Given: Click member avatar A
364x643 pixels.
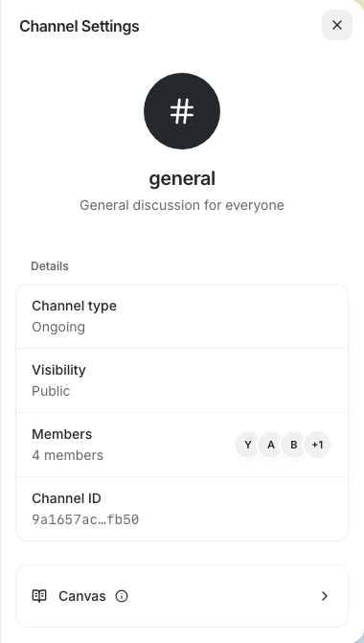Looking at the screenshot, I should [270, 445].
